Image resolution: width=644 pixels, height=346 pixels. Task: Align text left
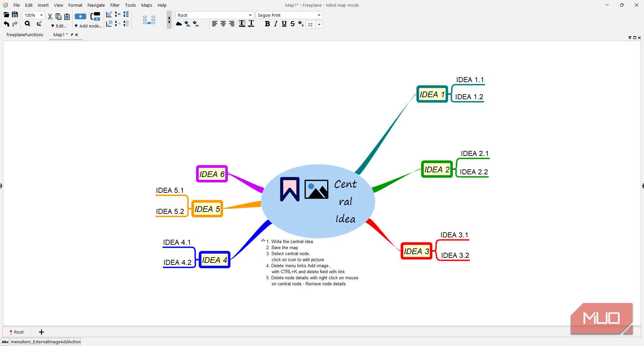[x=215, y=24]
